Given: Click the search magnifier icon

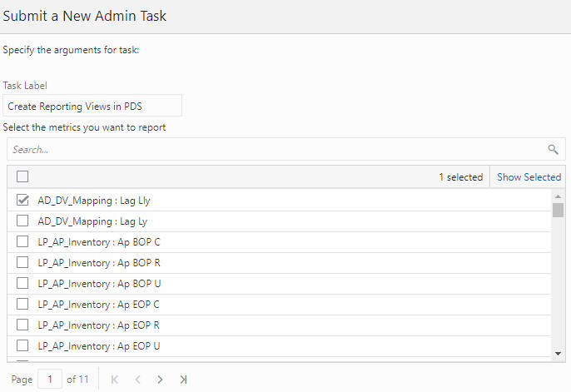Looking at the screenshot, I should tap(553, 149).
